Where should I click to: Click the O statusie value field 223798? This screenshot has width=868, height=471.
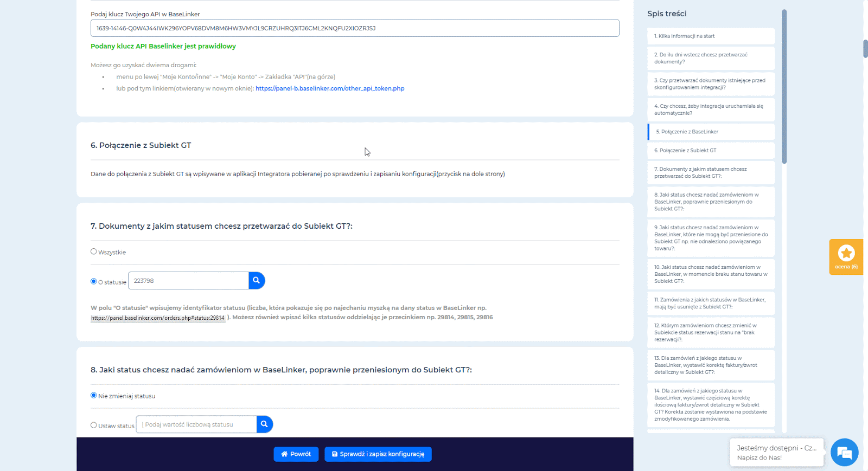click(x=188, y=281)
